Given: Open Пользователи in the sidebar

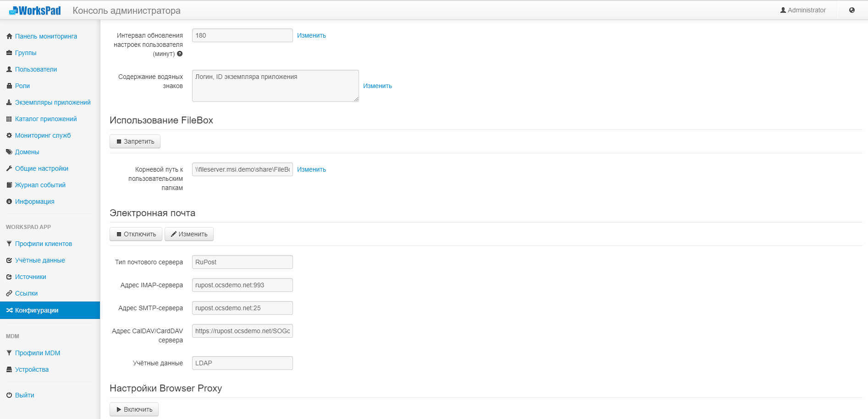Looking at the screenshot, I should coord(36,69).
